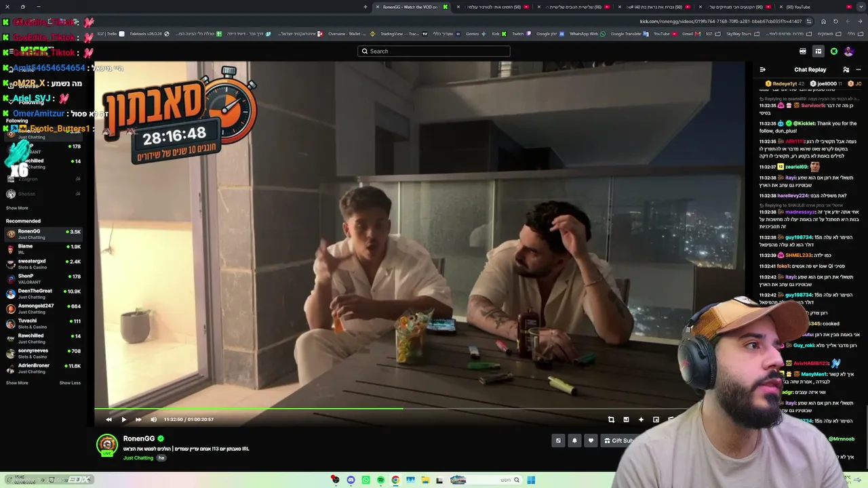Open ShonP channel in Recommended list
Image resolution: width=868 pixels, height=488 pixels.
click(x=43, y=279)
